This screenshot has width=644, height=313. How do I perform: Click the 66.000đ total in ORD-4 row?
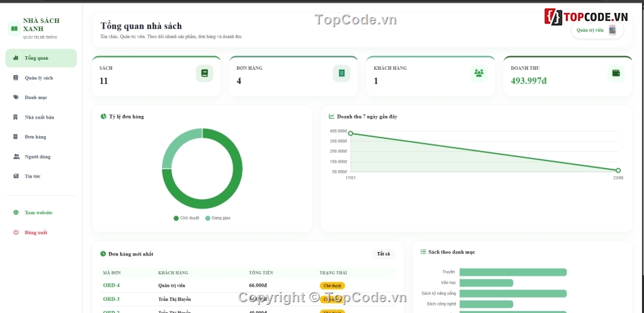(x=258, y=285)
